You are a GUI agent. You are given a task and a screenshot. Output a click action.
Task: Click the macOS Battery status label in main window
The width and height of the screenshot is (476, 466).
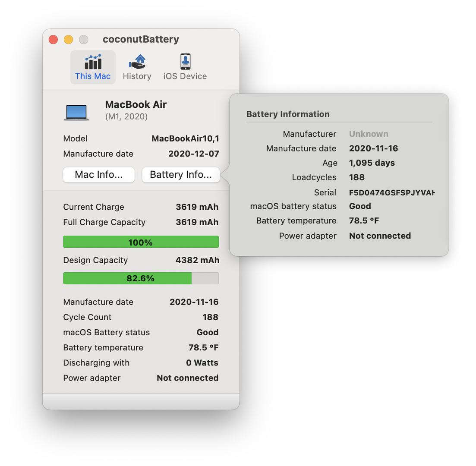pos(106,332)
